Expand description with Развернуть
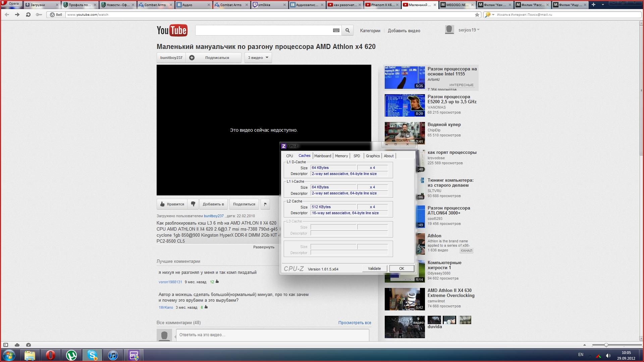 [264, 247]
